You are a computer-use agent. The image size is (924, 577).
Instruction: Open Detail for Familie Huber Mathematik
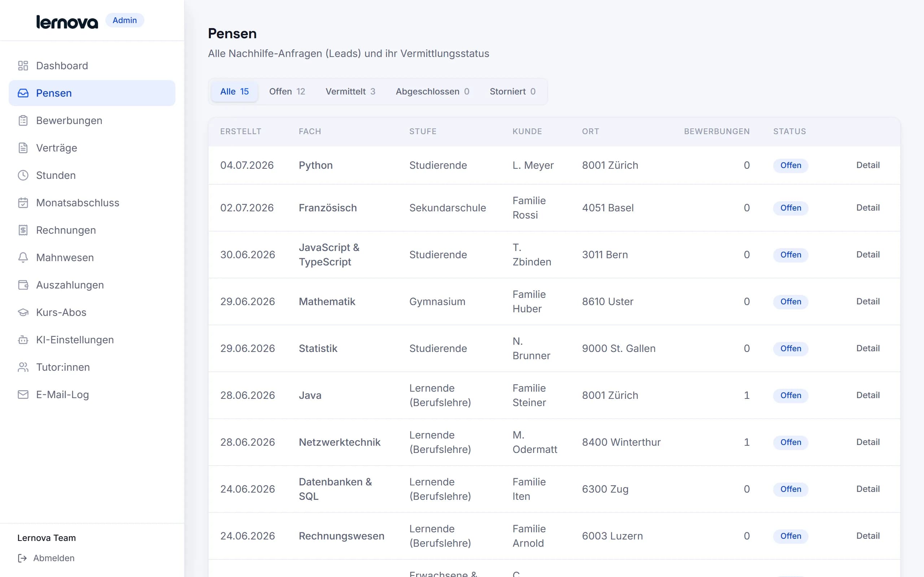(x=868, y=301)
